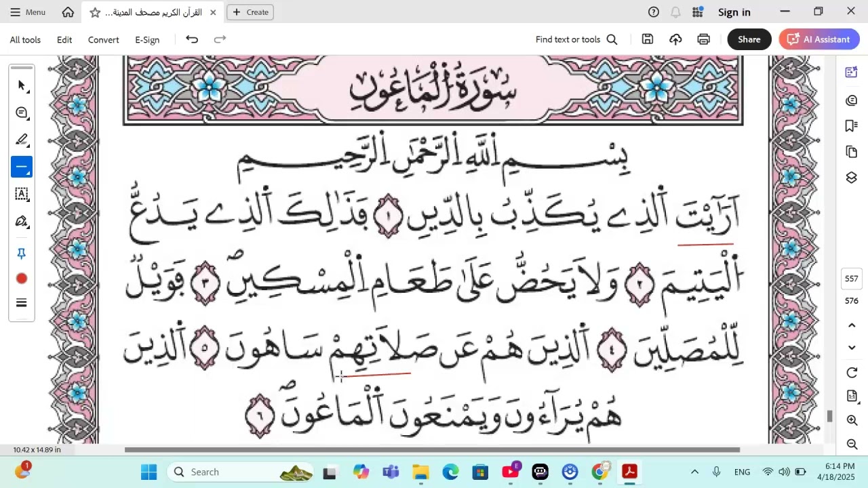This screenshot has width=868, height=488.
Task: Go to next page with down chevron
Action: pyautogui.click(x=852, y=348)
